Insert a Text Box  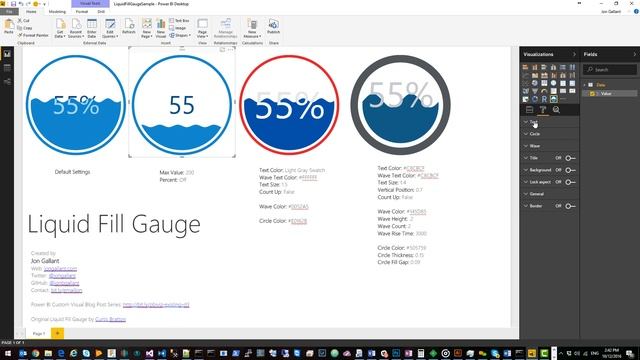tap(179, 20)
